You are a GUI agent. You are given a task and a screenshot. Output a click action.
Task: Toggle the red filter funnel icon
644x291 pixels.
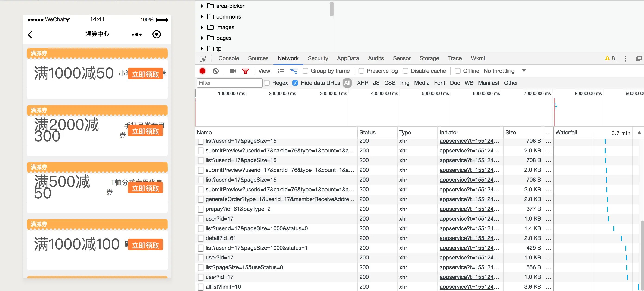pyautogui.click(x=246, y=71)
